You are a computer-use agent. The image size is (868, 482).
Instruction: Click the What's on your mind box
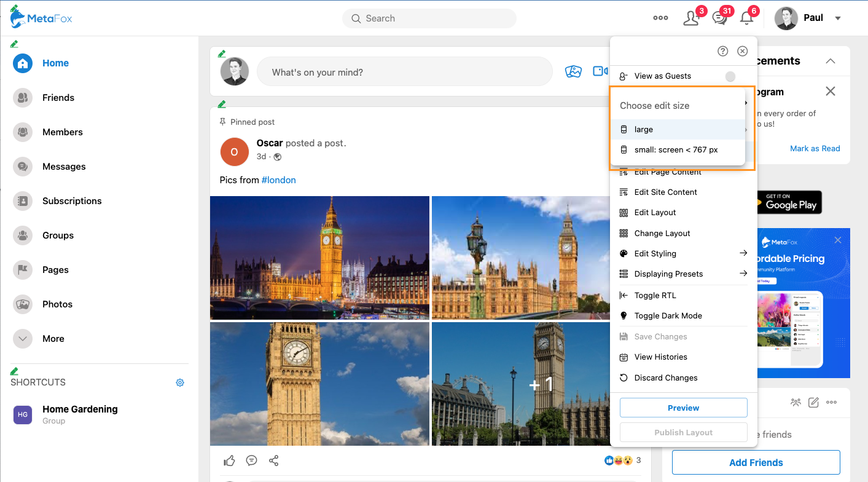(404, 72)
